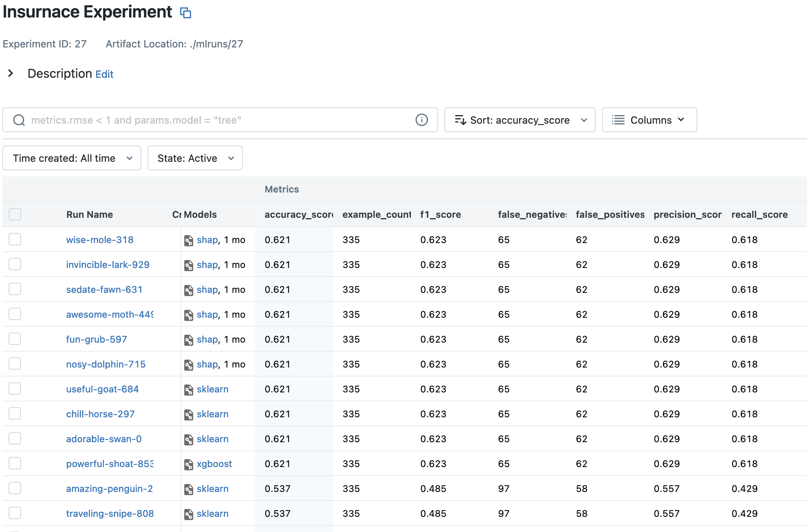Click model icon in adorable-swan-0 row
807x532 pixels.
coord(189,439)
